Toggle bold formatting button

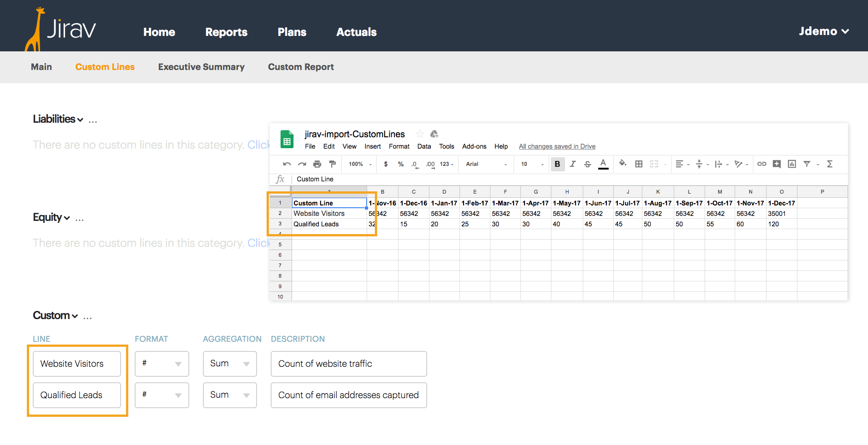pyautogui.click(x=557, y=164)
